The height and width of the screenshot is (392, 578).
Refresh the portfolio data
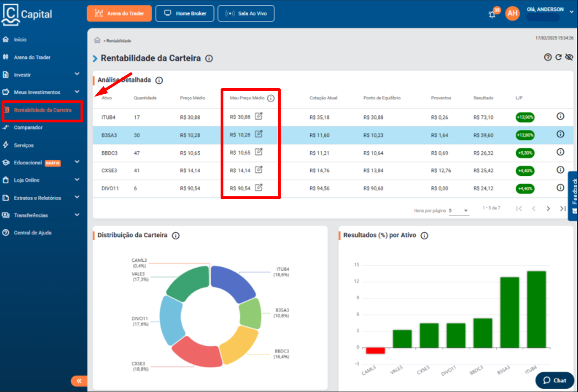pos(559,57)
